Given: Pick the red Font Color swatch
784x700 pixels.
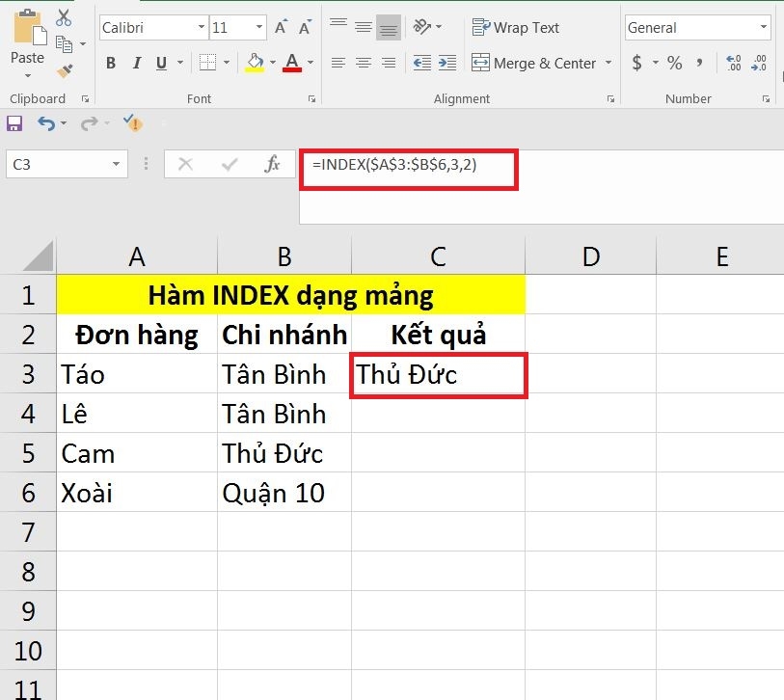Looking at the screenshot, I should click(292, 63).
